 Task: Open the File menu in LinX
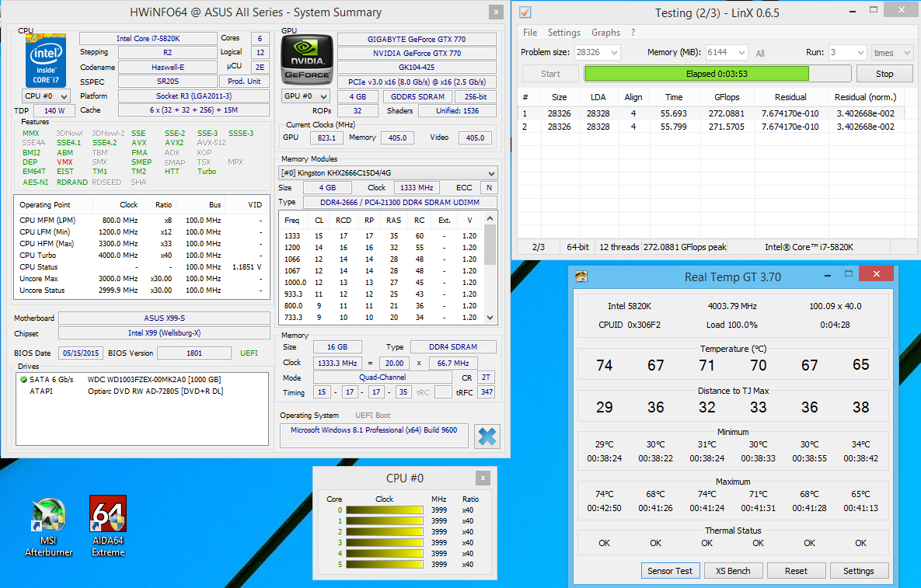coord(530,33)
